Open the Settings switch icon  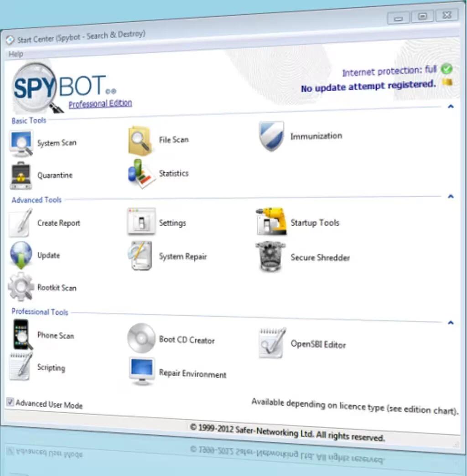click(141, 221)
